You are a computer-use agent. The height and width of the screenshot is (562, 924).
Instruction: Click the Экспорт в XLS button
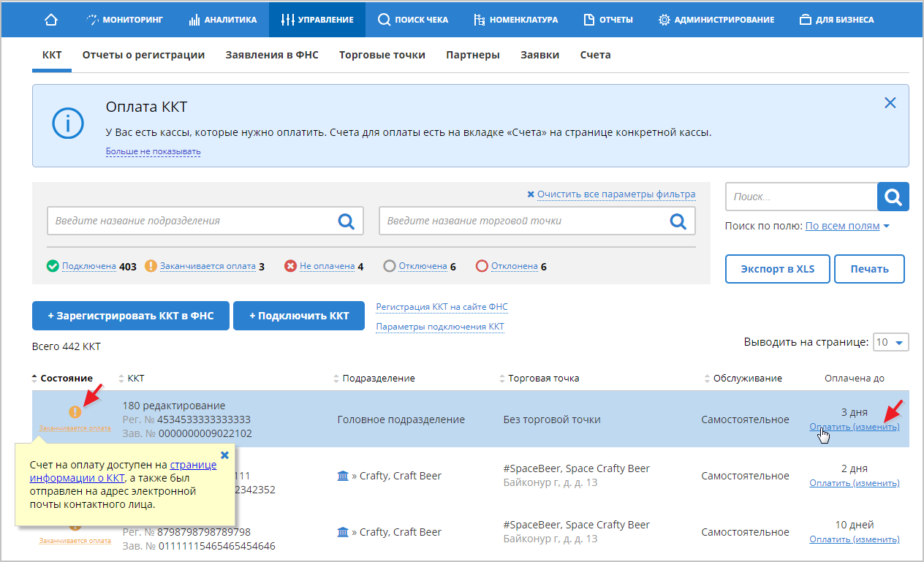coord(777,269)
